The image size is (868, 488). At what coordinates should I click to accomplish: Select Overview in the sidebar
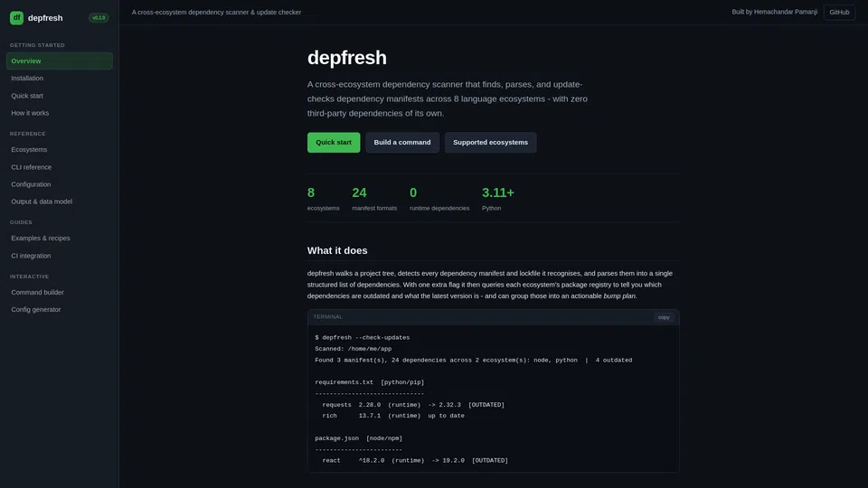pyautogui.click(x=60, y=61)
